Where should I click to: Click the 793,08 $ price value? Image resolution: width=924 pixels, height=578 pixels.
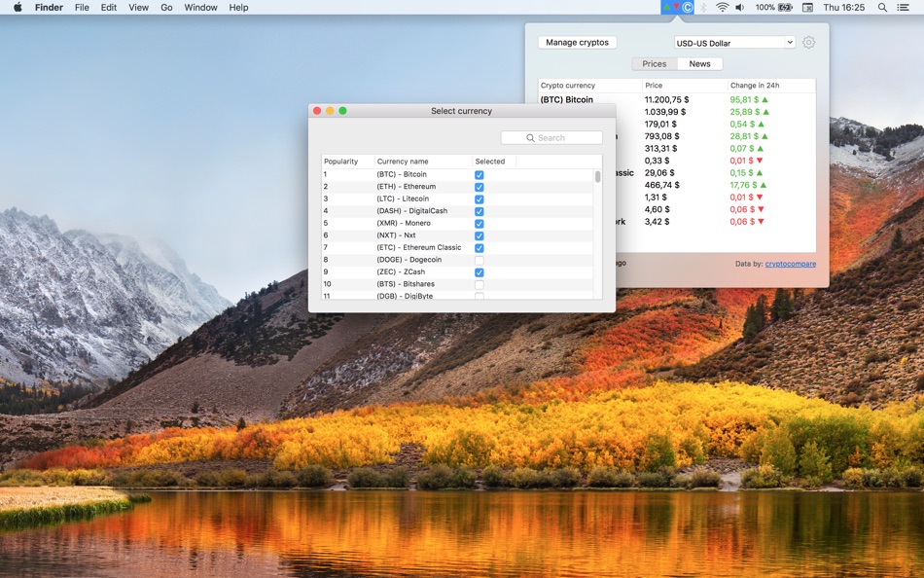coord(661,136)
